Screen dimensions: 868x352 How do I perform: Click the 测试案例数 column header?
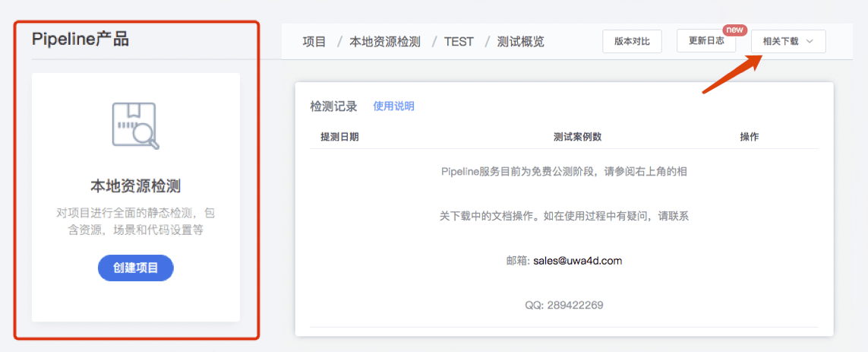[577, 137]
